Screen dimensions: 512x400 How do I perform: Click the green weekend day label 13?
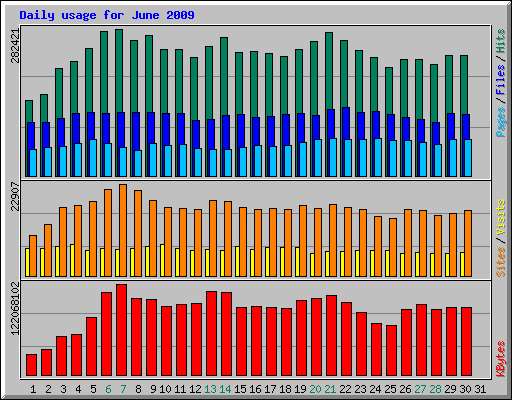click(x=210, y=389)
